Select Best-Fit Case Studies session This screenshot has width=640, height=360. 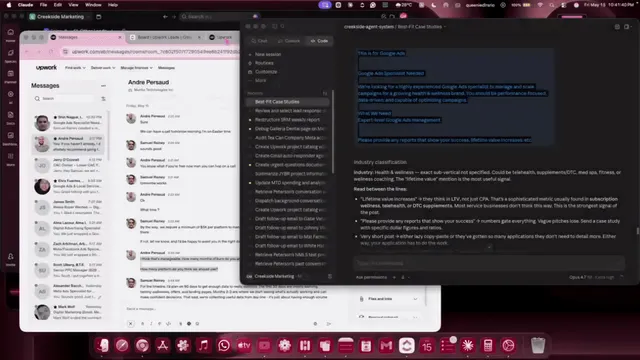pos(287,102)
